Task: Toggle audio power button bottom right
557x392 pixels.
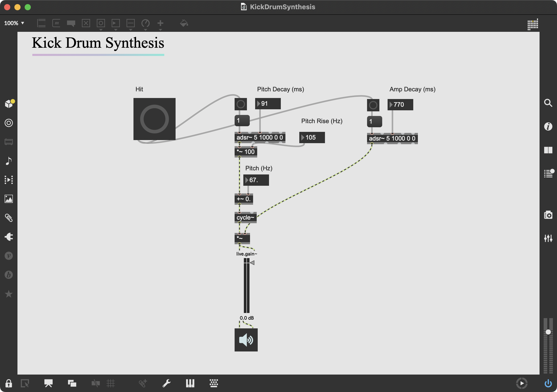Action: click(548, 384)
